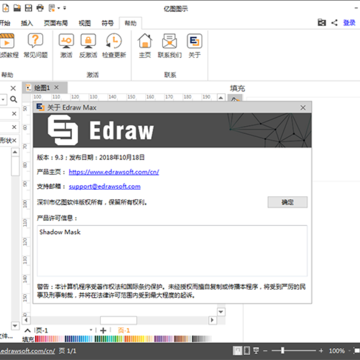This screenshot has height=360, width=360.
Task: Click the library search magnifier icon
Action: tap(13, 99)
